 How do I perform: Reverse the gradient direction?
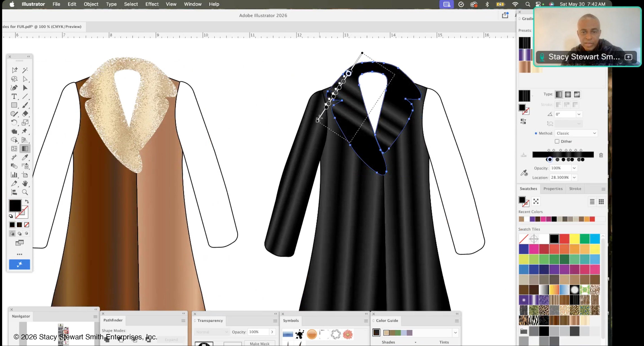coord(523,122)
